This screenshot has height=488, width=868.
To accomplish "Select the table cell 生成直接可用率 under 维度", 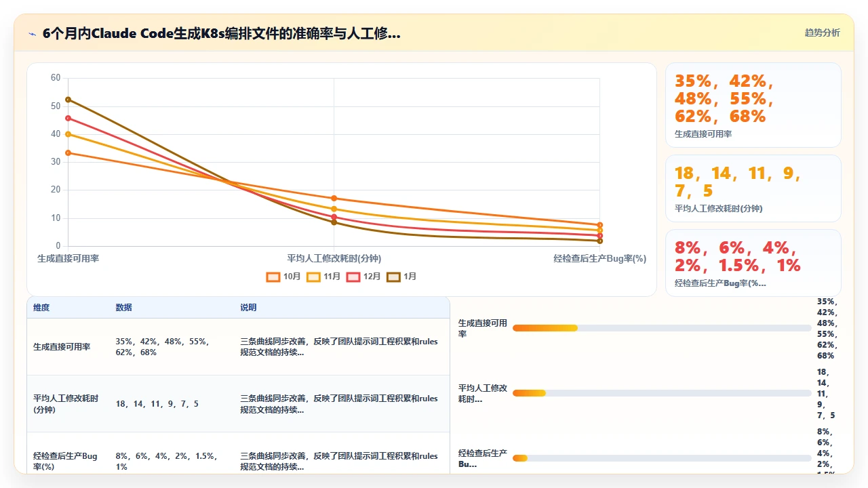I will coord(62,347).
